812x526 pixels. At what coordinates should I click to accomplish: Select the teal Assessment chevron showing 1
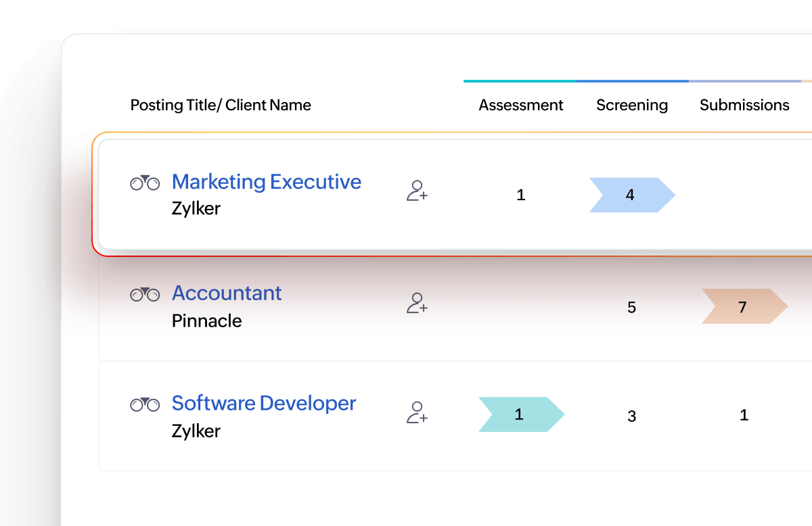[520, 414]
